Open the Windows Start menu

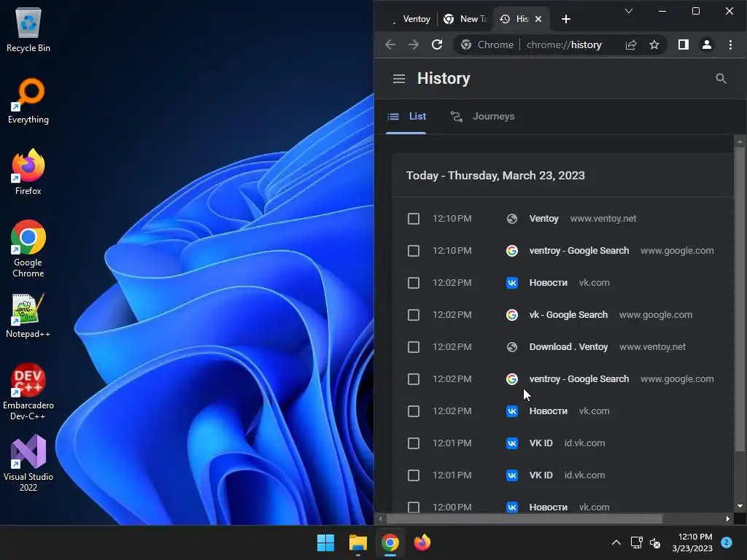[x=325, y=542]
